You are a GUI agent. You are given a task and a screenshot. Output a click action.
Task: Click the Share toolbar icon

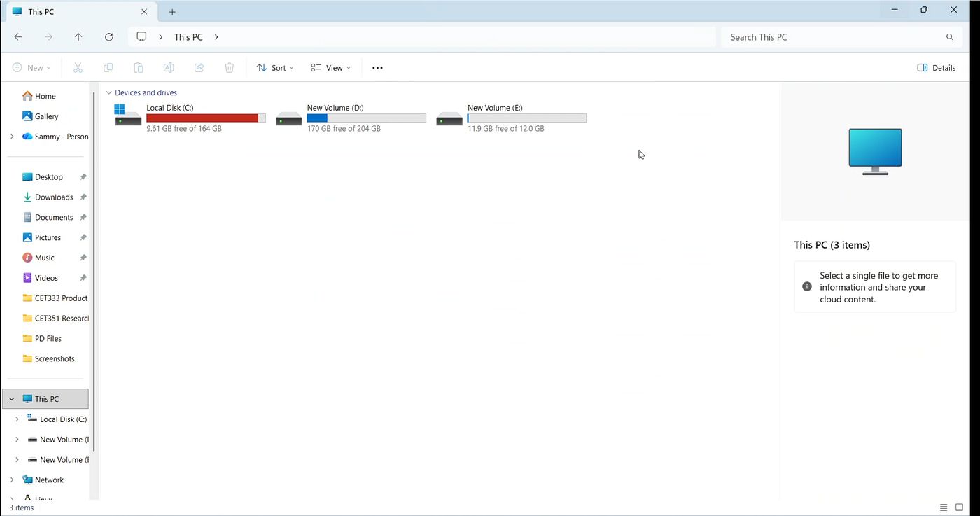coord(199,68)
